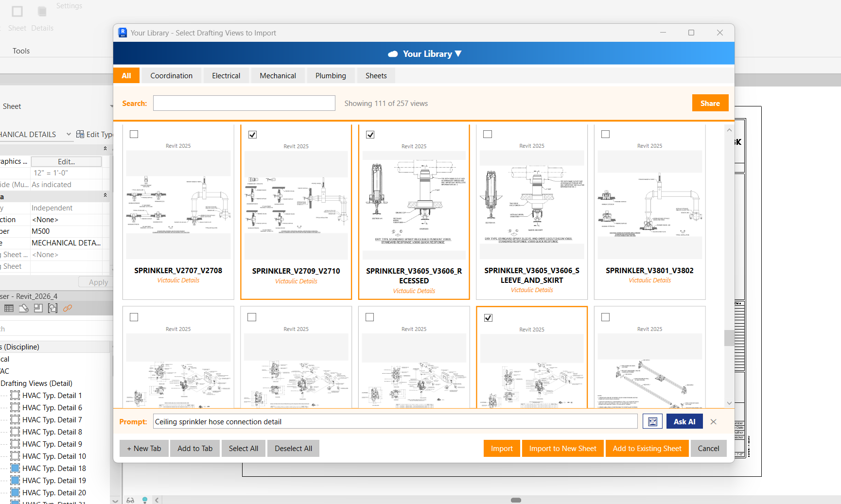Click the HVAC Typ. Detail 19 blue view icon
841x504 pixels.
click(x=15, y=480)
